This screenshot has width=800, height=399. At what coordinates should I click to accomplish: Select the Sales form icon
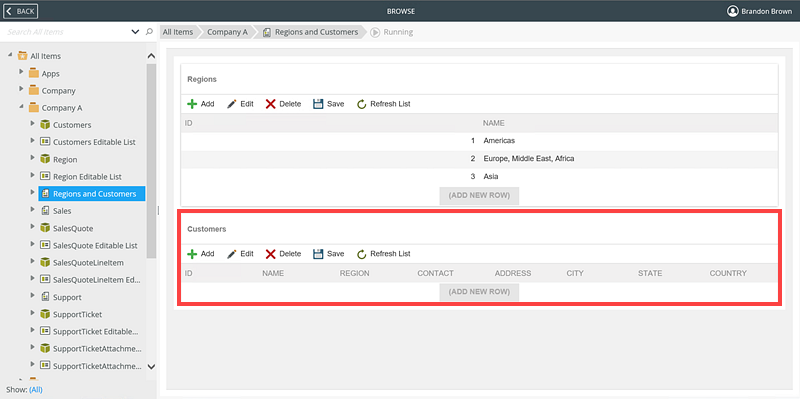45,210
